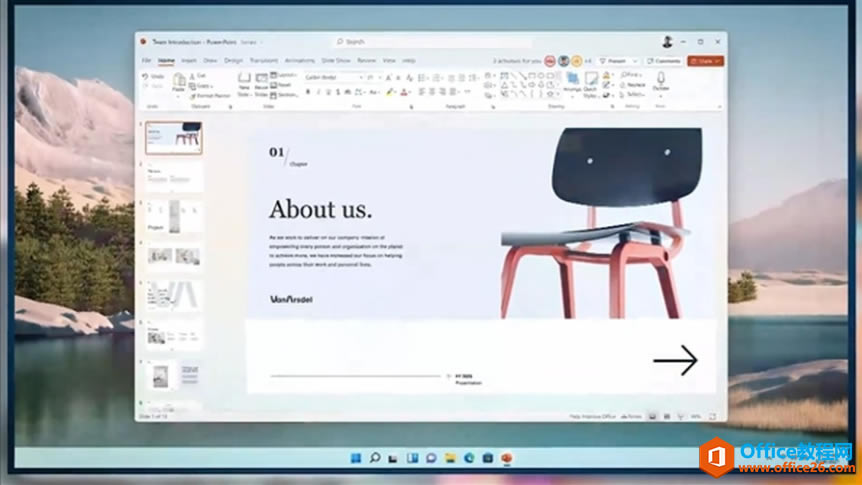Increase font size with the larger A

click(389, 78)
